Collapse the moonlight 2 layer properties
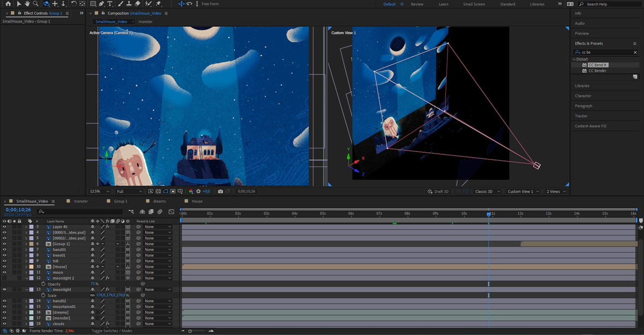The image size is (644, 335). click(x=26, y=278)
